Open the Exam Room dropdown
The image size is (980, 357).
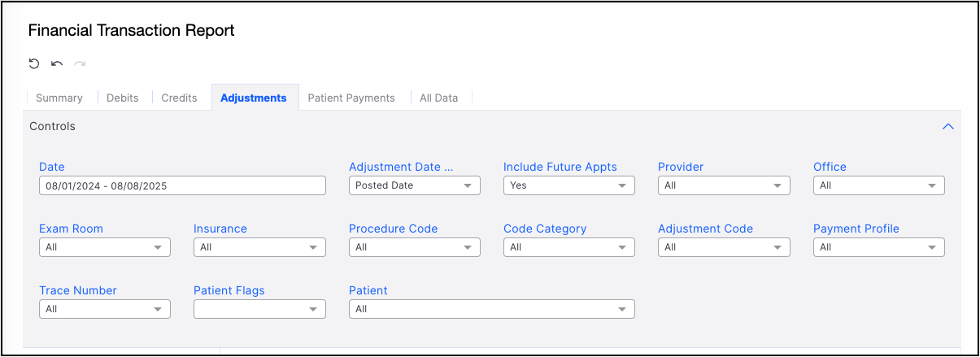tap(105, 247)
